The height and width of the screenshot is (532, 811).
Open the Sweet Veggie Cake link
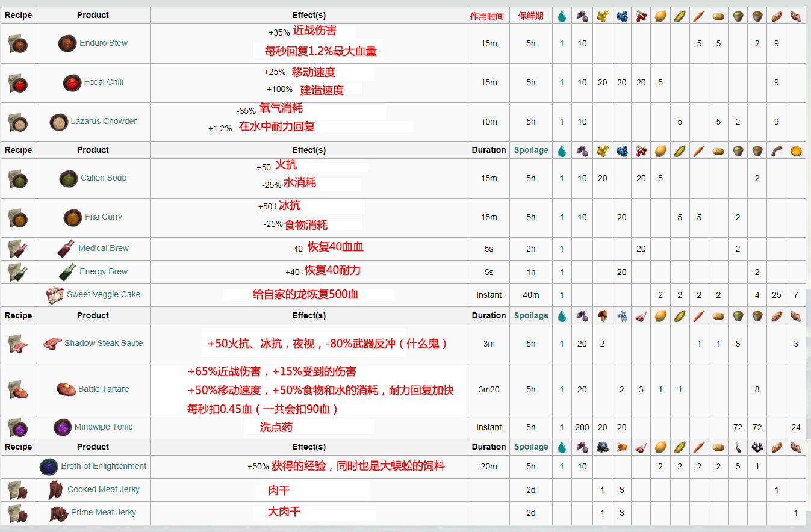(x=104, y=295)
